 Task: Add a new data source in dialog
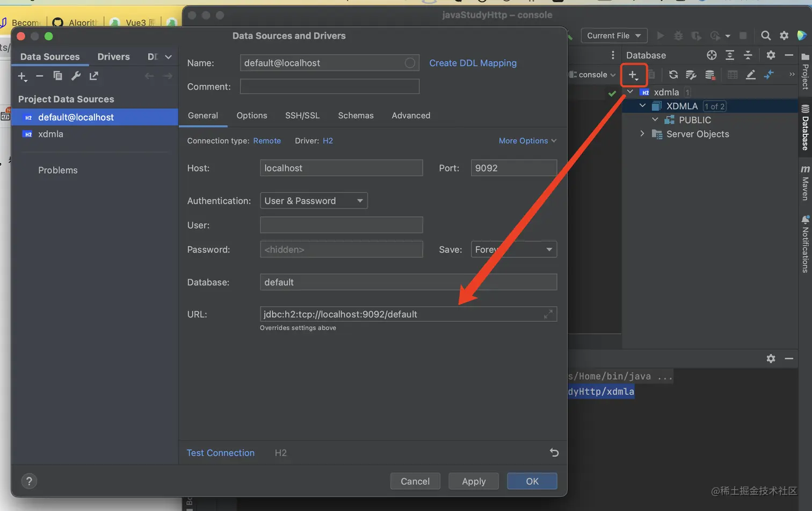[22, 76]
